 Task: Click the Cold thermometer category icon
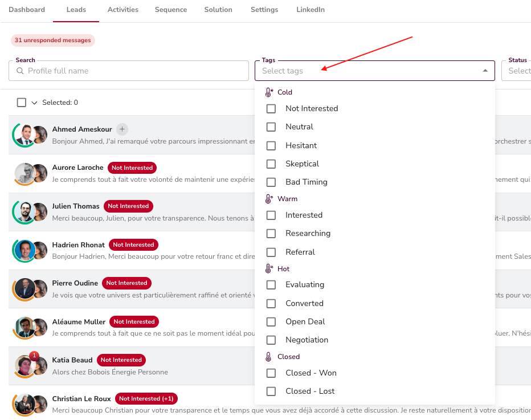269,92
